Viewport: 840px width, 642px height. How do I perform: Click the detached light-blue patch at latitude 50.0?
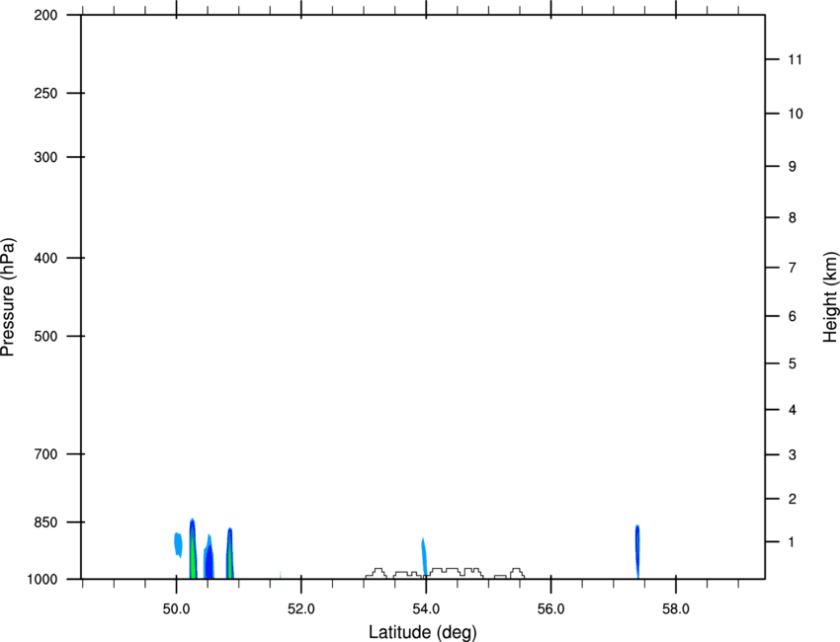click(x=179, y=544)
